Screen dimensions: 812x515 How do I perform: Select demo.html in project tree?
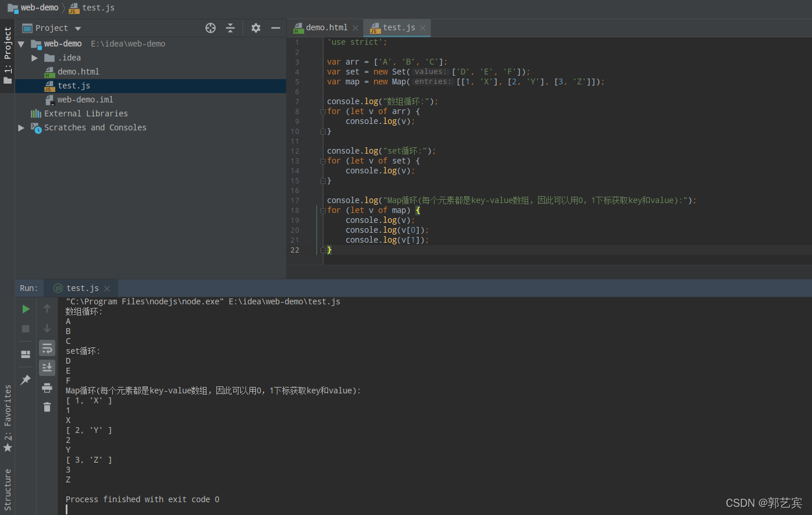[x=79, y=72]
